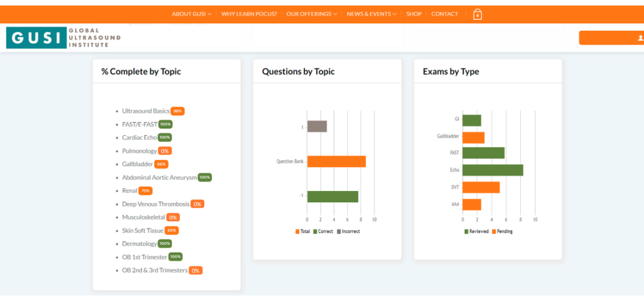Go to the Shop page
Viewport: 644px width, 301px height.
pyautogui.click(x=414, y=14)
